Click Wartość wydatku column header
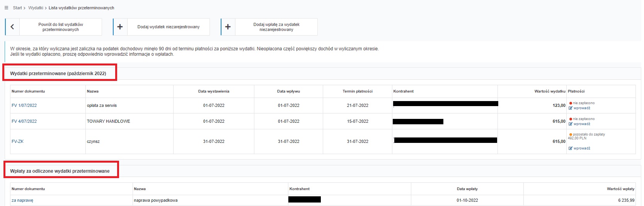 click(x=550, y=91)
